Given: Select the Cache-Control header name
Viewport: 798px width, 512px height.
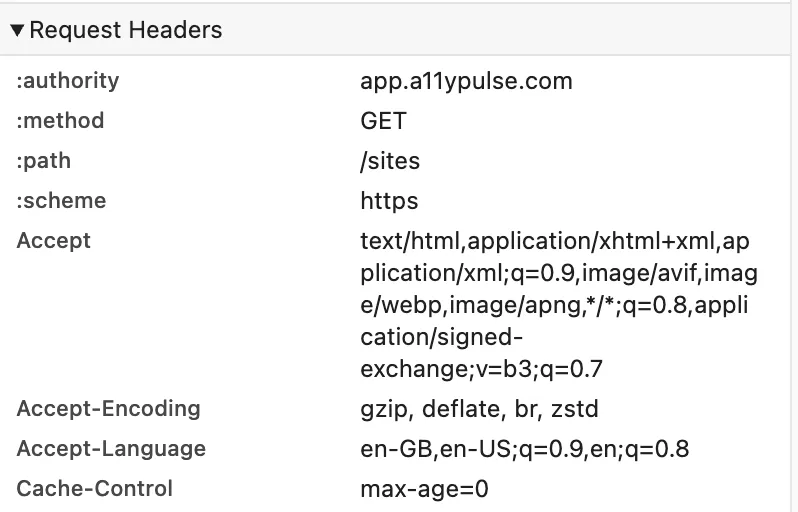Looking at the screenshot, I should coord(95,489).
